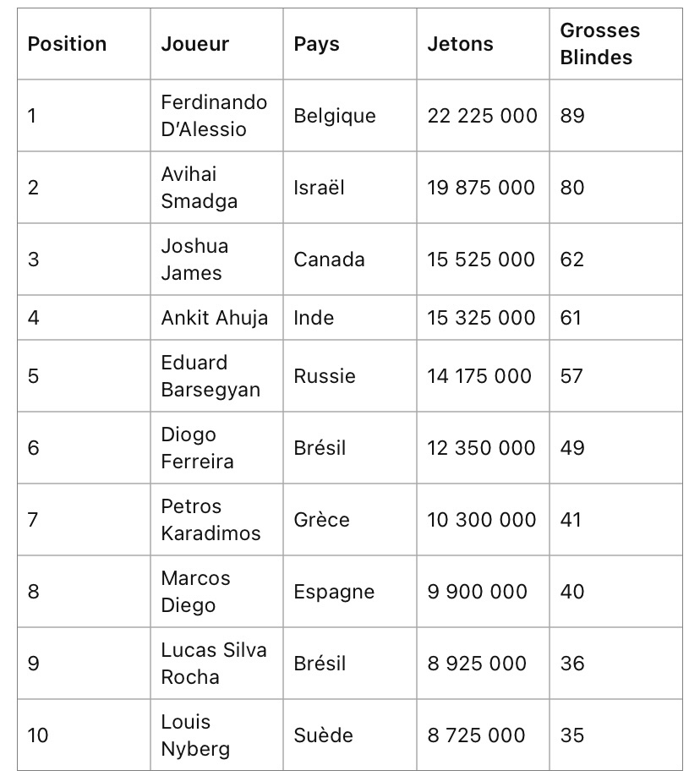Screen dimensions: 700x776
Task: Click the Grosses Blindes column header
Action: tap(599, 44)
